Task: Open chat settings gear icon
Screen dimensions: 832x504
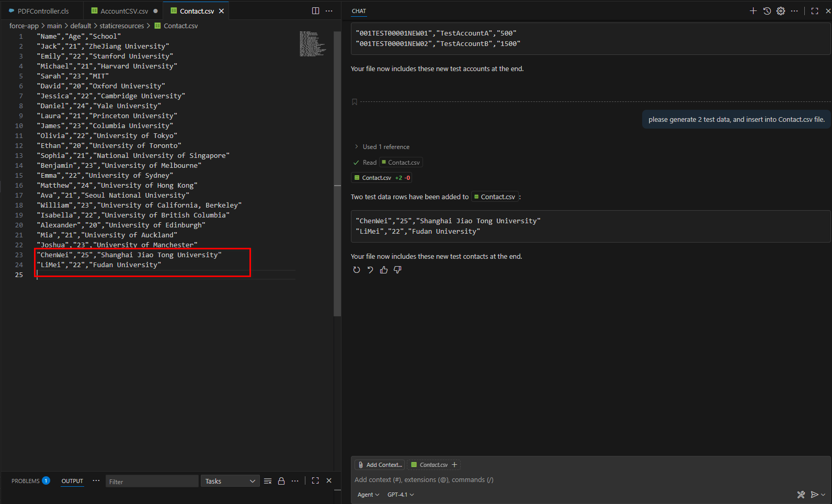Action: [781, 11]
